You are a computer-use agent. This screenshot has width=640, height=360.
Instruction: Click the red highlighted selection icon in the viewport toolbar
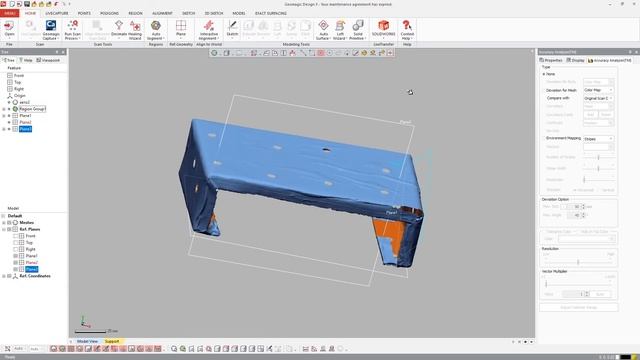[x=321, y=53]
